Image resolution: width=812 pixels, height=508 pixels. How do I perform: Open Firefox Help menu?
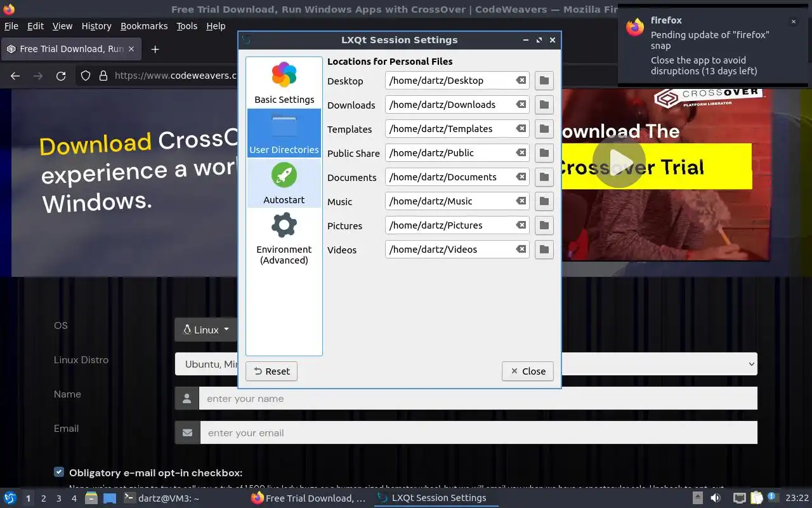[x=216, y=26]
